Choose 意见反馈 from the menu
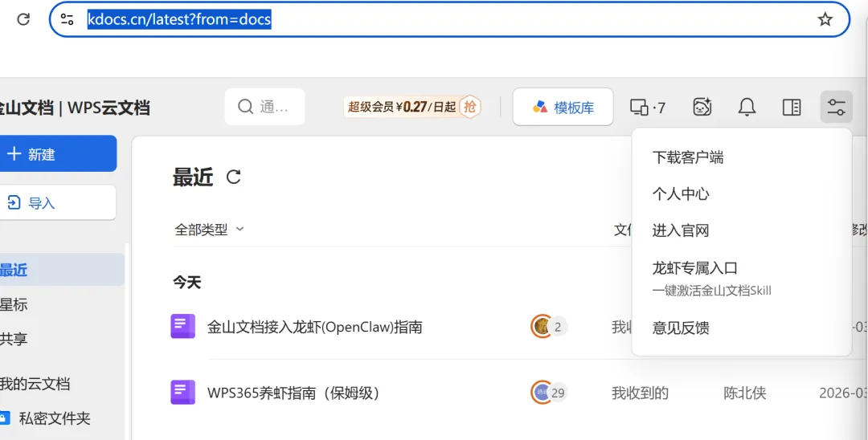This screenshot has width=868, height=440. tap(681, 328)
